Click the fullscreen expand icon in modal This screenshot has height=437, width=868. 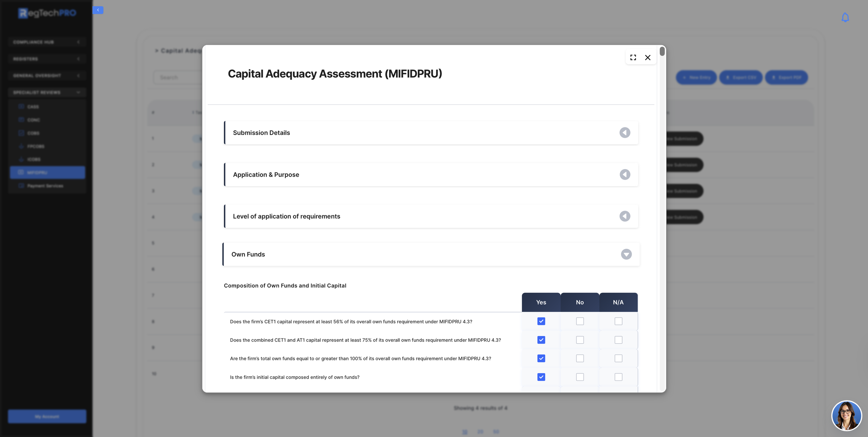(x=633, y=58)
